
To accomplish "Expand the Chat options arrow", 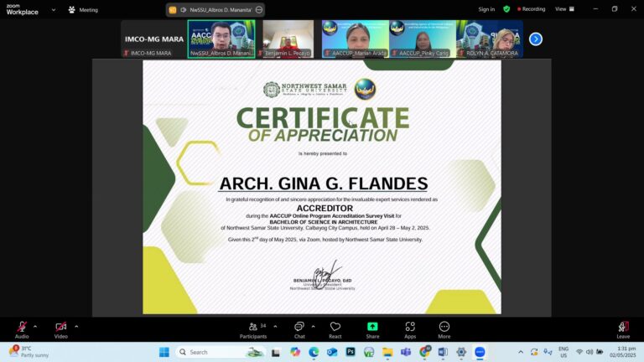I will (x=313, y=327).
